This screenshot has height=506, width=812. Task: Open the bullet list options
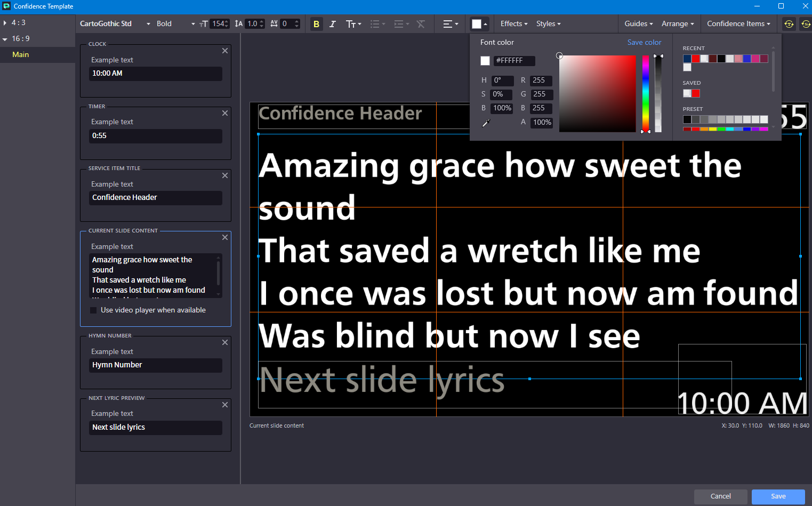[x=377, y=24]
